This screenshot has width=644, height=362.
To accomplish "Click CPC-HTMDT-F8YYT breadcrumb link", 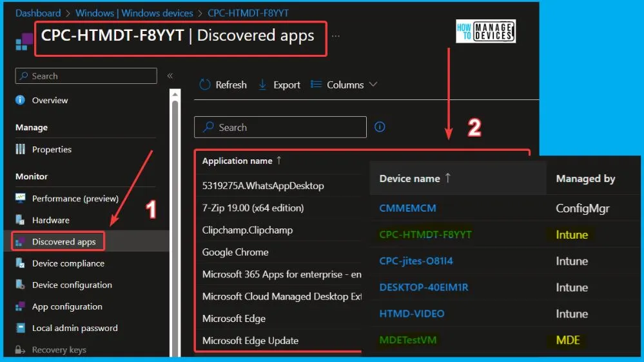I will 248,13.
